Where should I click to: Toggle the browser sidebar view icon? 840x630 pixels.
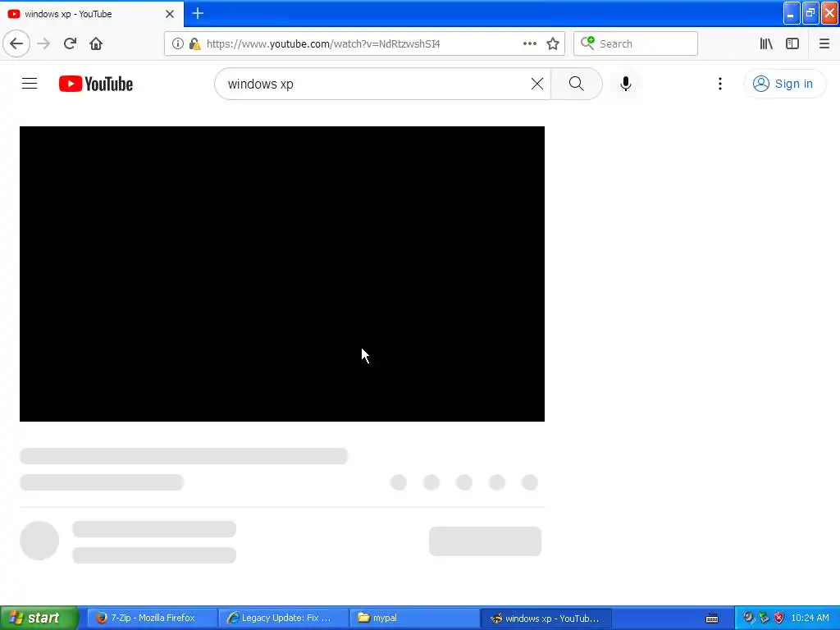coord(792,43)
